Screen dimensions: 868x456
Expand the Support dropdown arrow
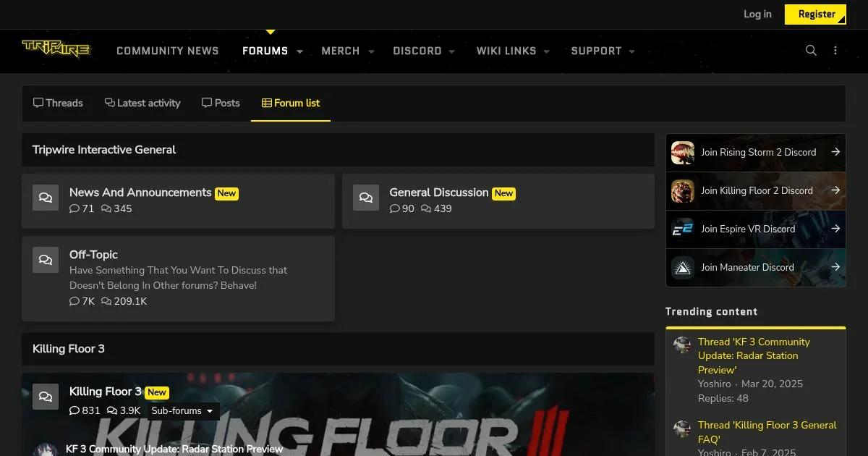(632, 51)
